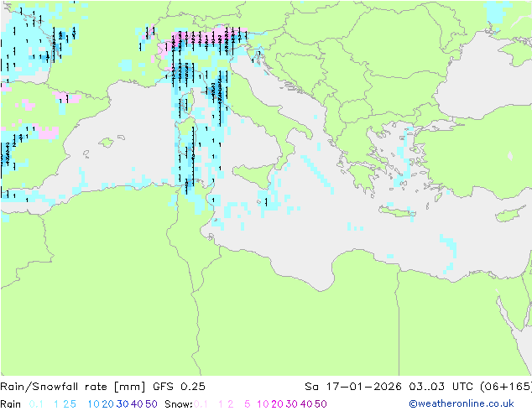Click the Rain legend value 0.1
Viewport: 532px width, 411px height.
pyautogui.click(x=36, y=404)
